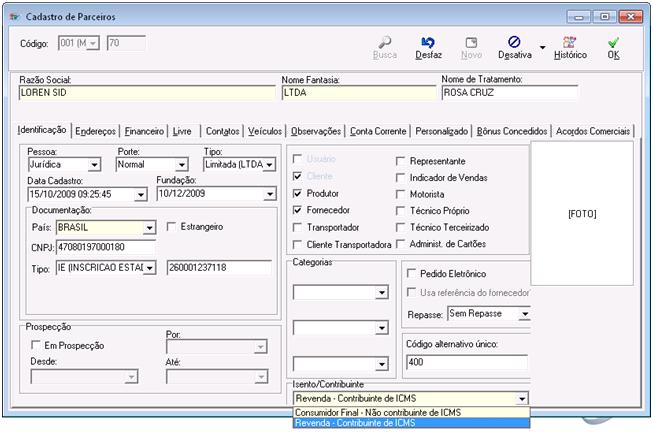Image resolution: width=653 pixels, height=432 pixels.
Task: Open the Repasse dropdown
Action: [523, 313]
